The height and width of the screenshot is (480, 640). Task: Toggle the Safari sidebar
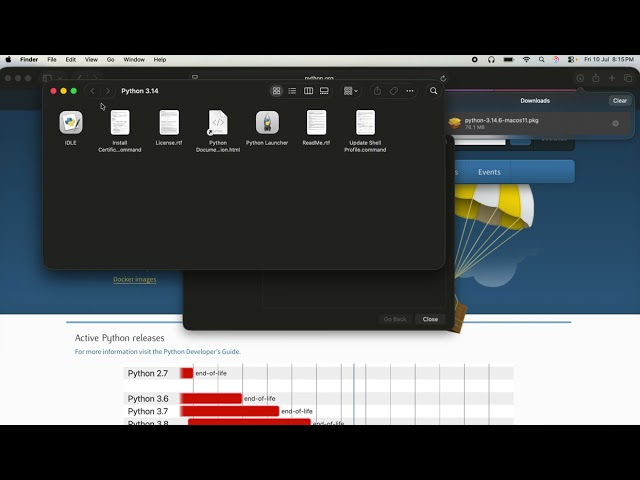47,78
